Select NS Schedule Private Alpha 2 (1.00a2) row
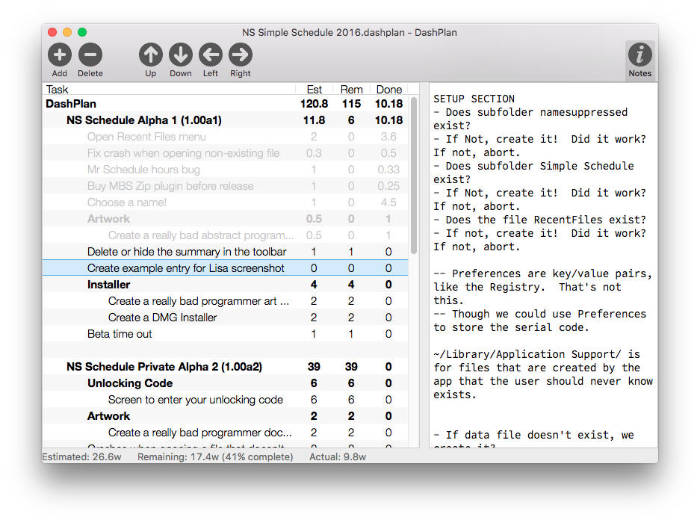This screenshot has height=523, width=700. [x=225, y=367]
